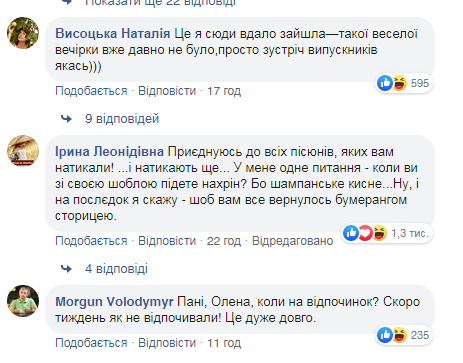Screen dimensions: 463x363
Task: Toggle Подобається under Morgun Volodymyr's comment
Action: [91, 343]
